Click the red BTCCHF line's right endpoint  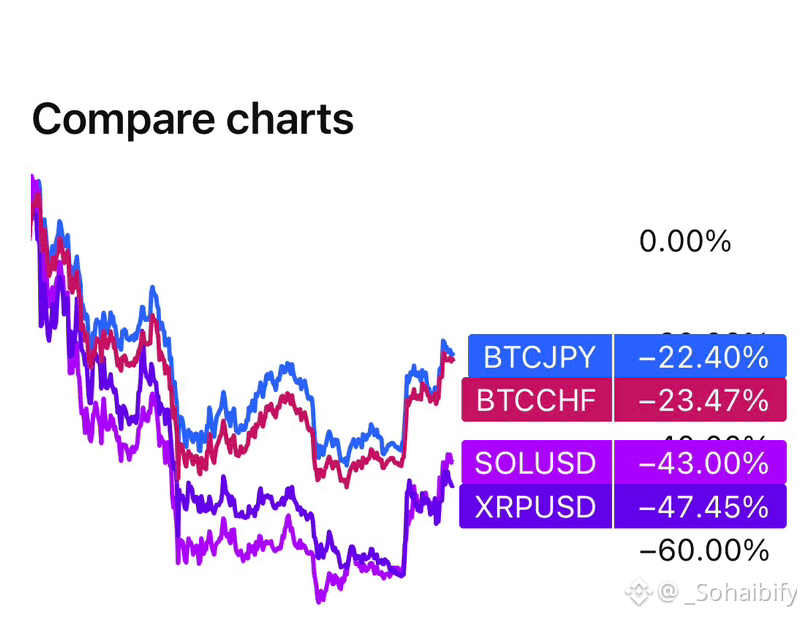coord(452,359)
